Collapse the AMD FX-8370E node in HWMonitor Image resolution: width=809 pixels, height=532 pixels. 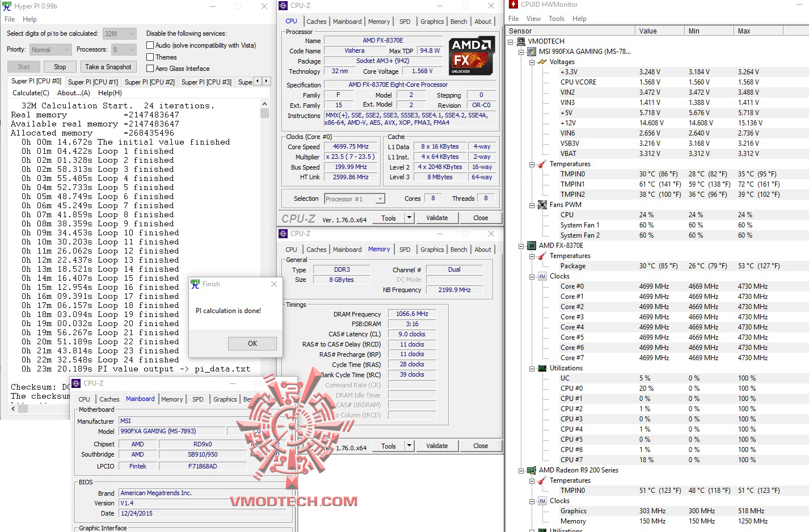521,246
